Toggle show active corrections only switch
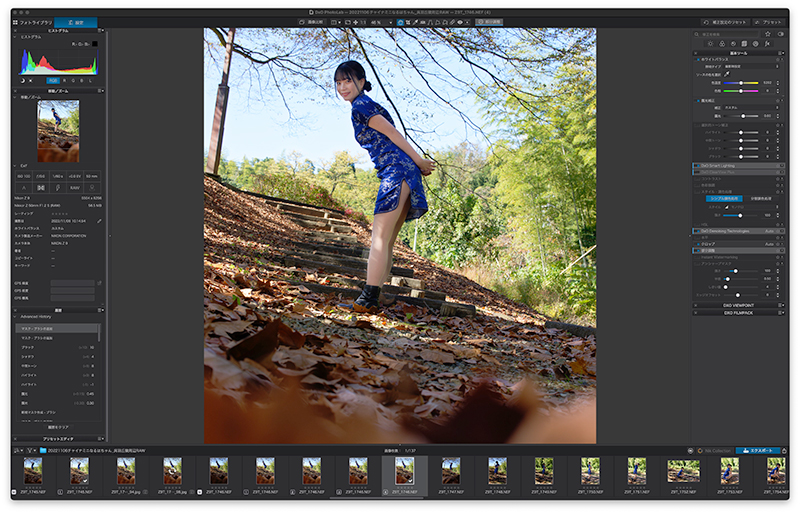Screen dimensions: 800x513 tap(780, 34)
